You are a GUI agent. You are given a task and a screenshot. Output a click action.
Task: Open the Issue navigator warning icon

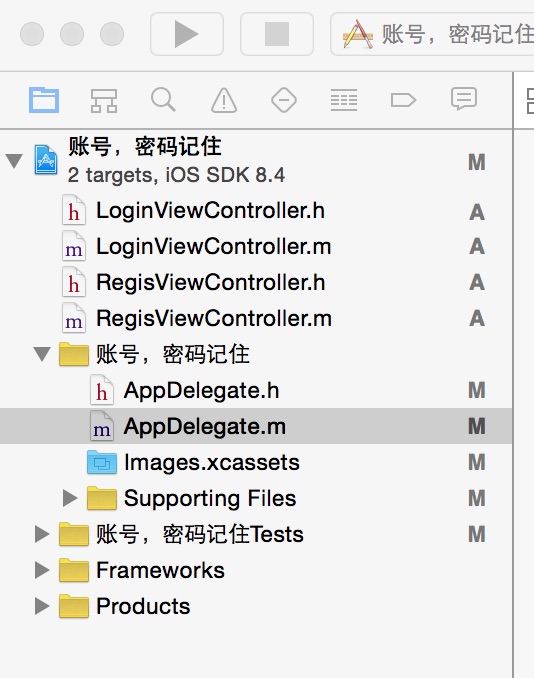pyautogui.click(x=224, y=100)
